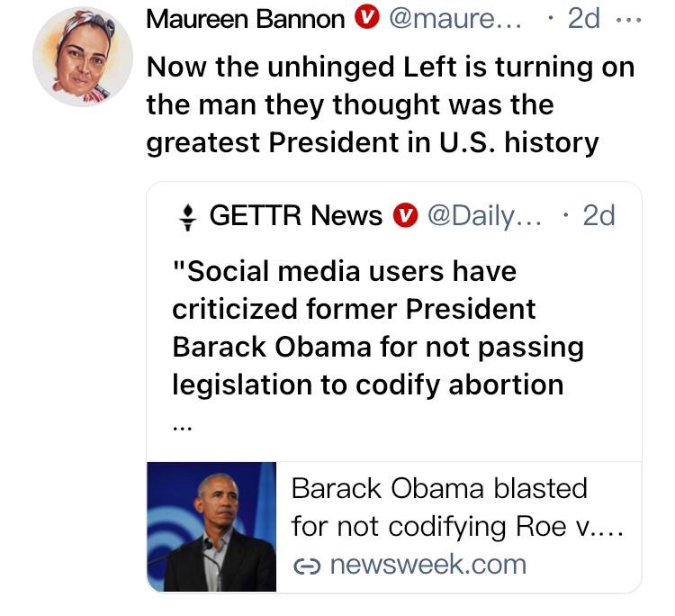Screen dimensions: 675x616
Task: Click the Maureen Bannon display name
Action: (x=246, y=20)
